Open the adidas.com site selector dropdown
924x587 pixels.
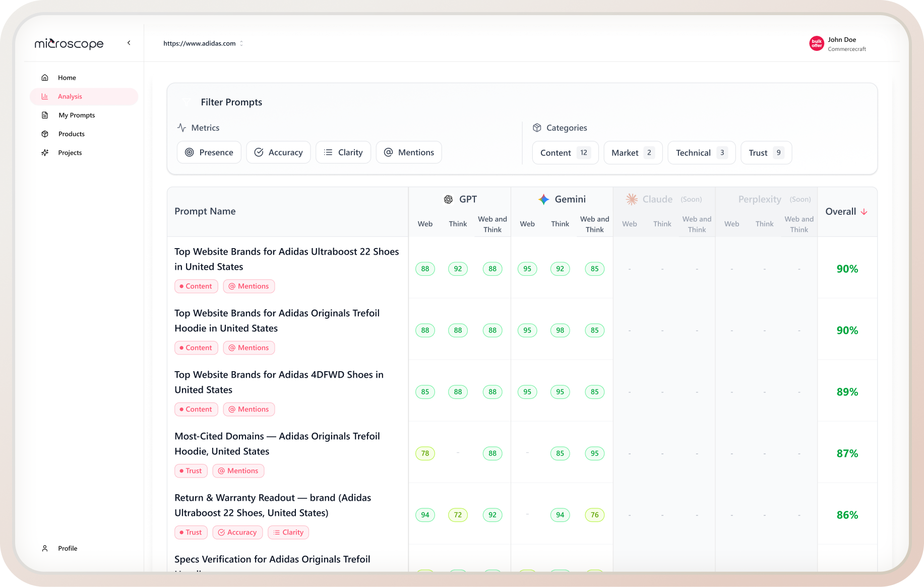click(203, 43)
